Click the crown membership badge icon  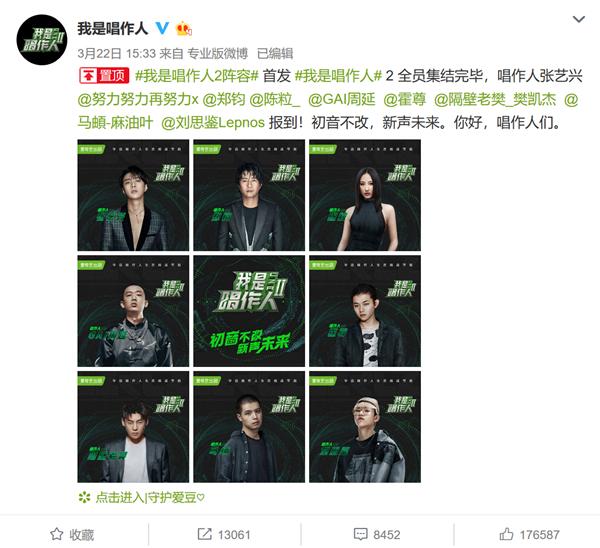point(184,29)
